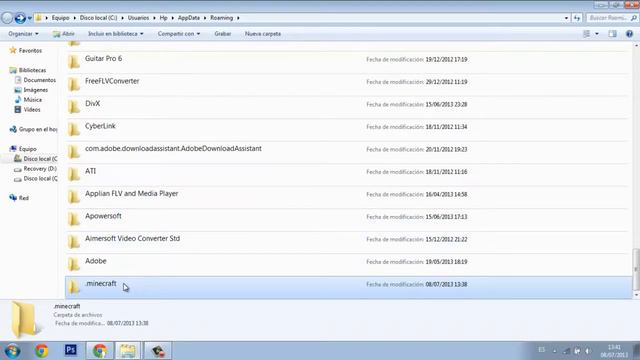Viewport: 640px width, 360px height.
Task: Click the large .minecraft folder preview in details pane
Action: coord(25,320)
